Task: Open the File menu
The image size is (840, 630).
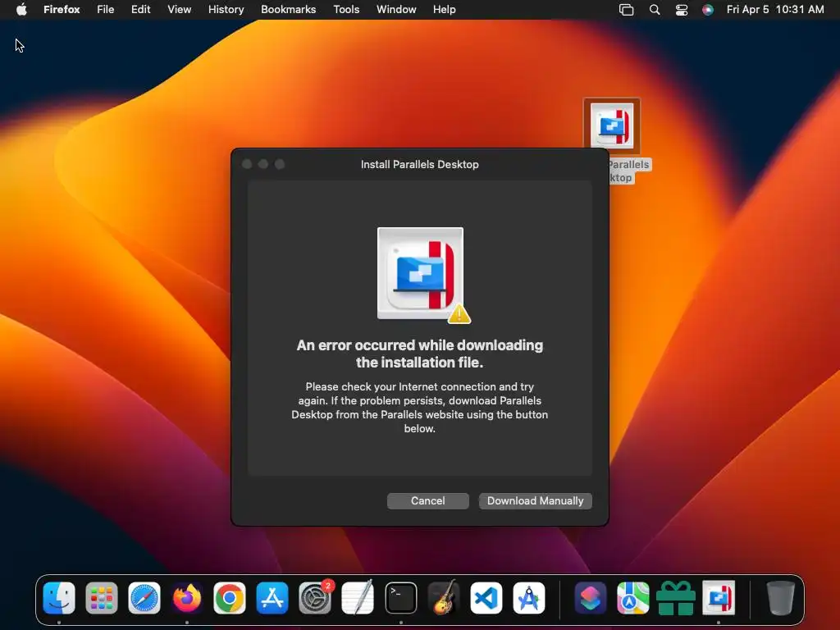Action: tap(106, 10)
